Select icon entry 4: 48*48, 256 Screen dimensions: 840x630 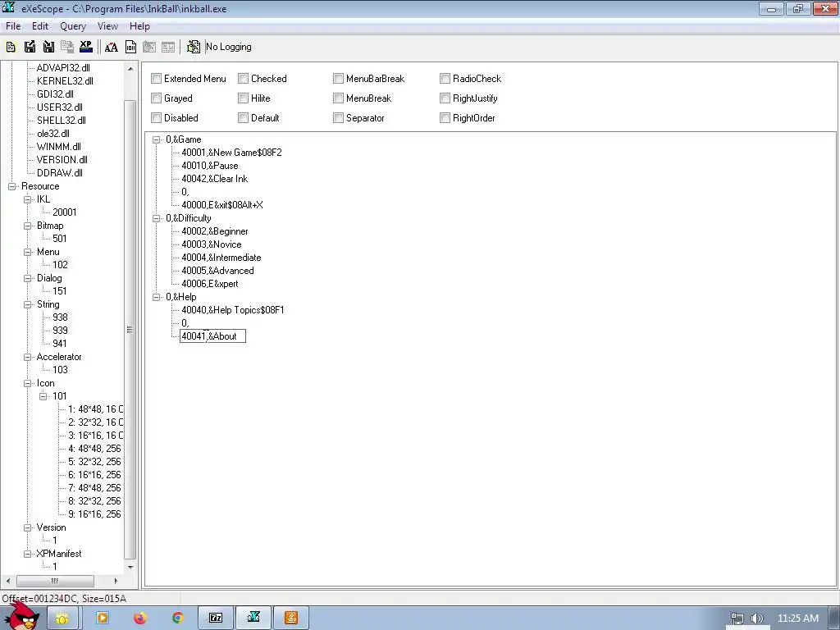[95, 449]
